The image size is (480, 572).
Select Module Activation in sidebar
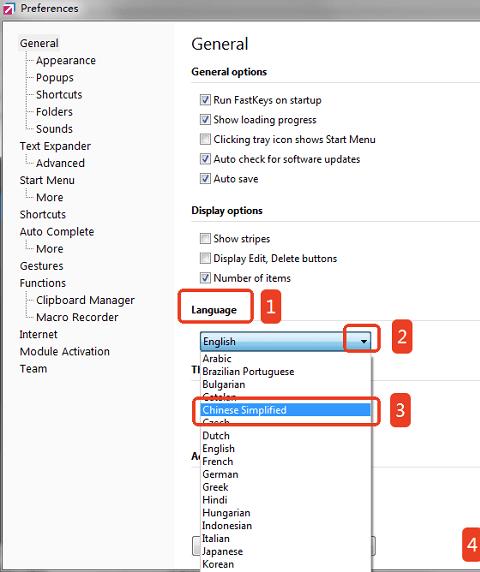(65, 351)
